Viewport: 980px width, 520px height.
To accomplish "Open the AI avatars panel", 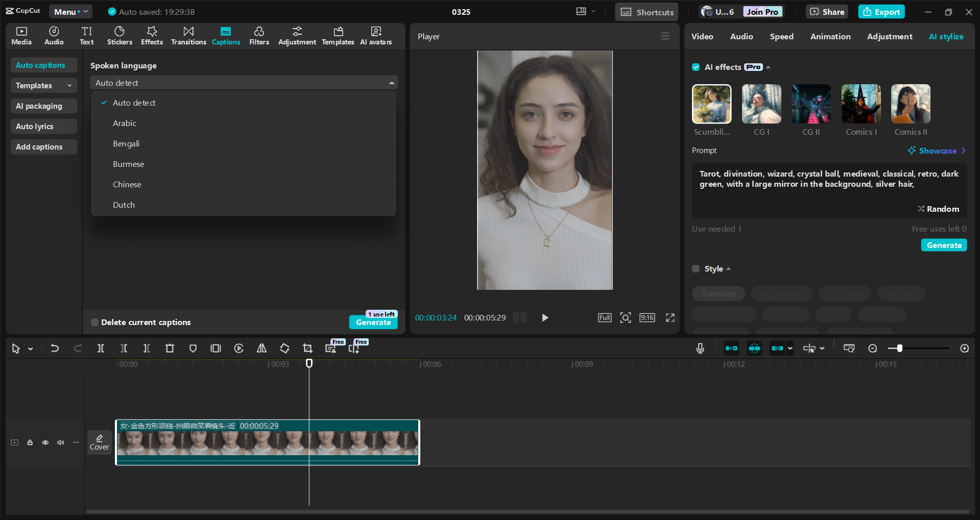I will click(376, 35).
